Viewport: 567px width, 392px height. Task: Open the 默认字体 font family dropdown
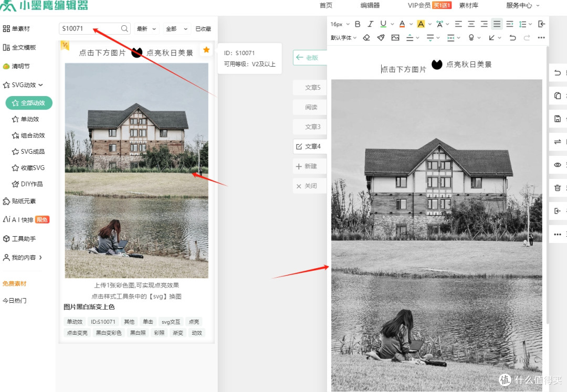pos(343,38)
